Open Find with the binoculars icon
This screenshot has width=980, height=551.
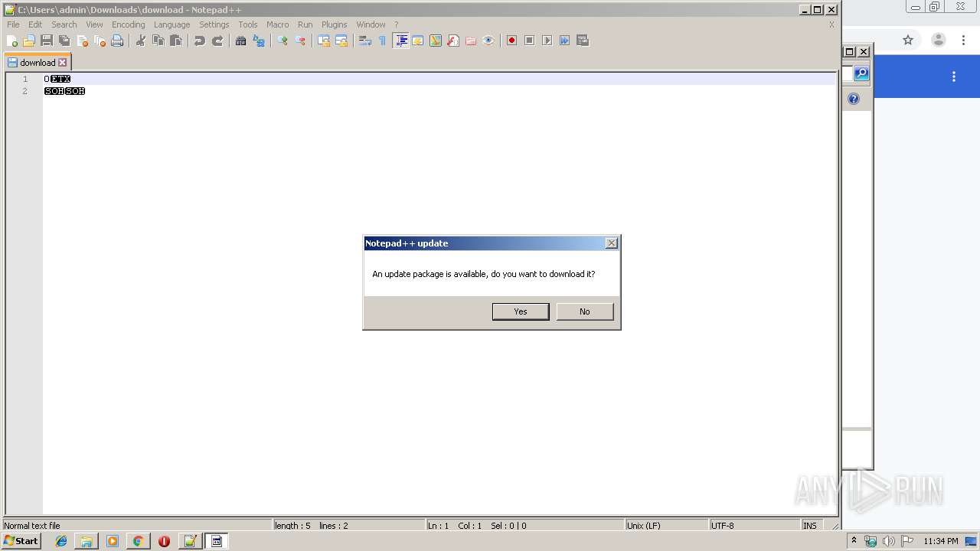[241, 41]
